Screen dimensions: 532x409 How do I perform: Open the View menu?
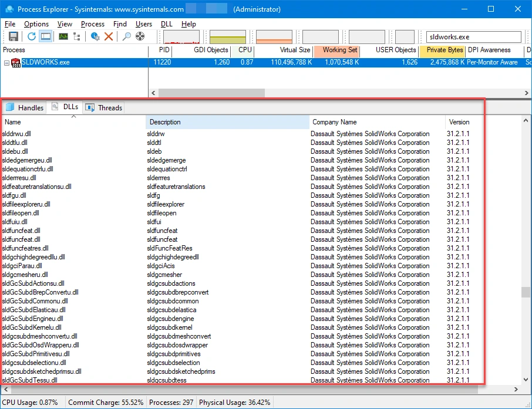(65, 24)
